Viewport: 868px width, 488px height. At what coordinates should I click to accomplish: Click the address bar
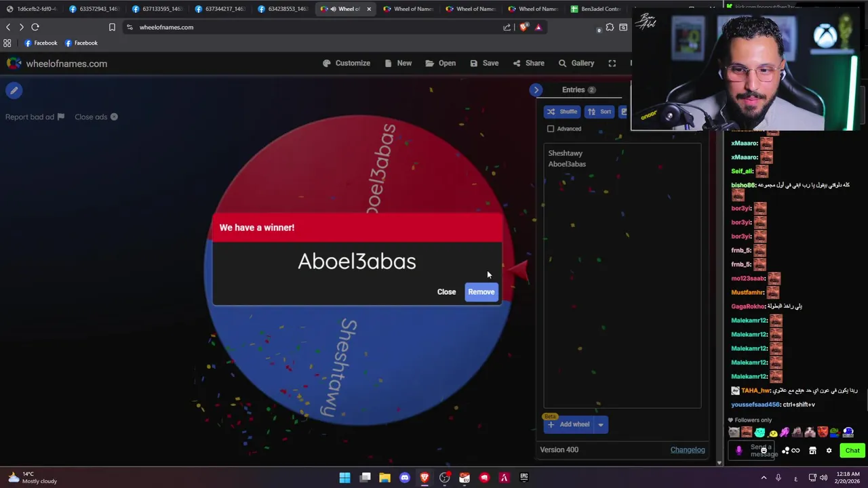pyautogui.click(x=312, y=27)
